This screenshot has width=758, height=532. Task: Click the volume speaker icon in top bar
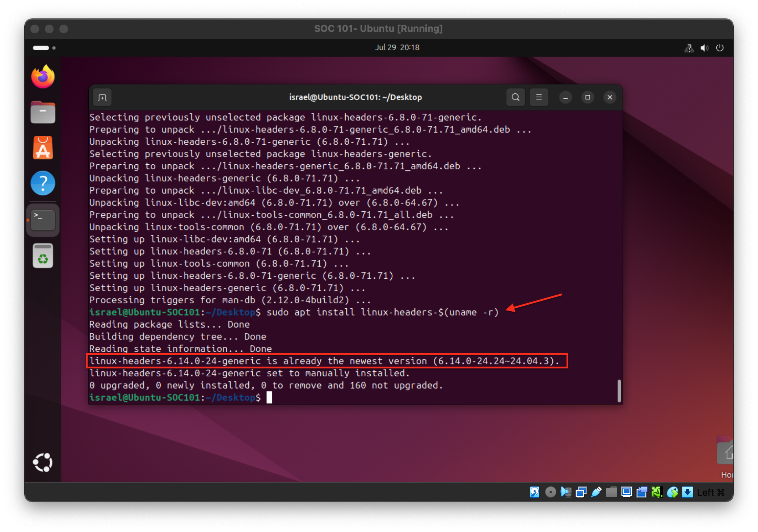click(704, 48)
